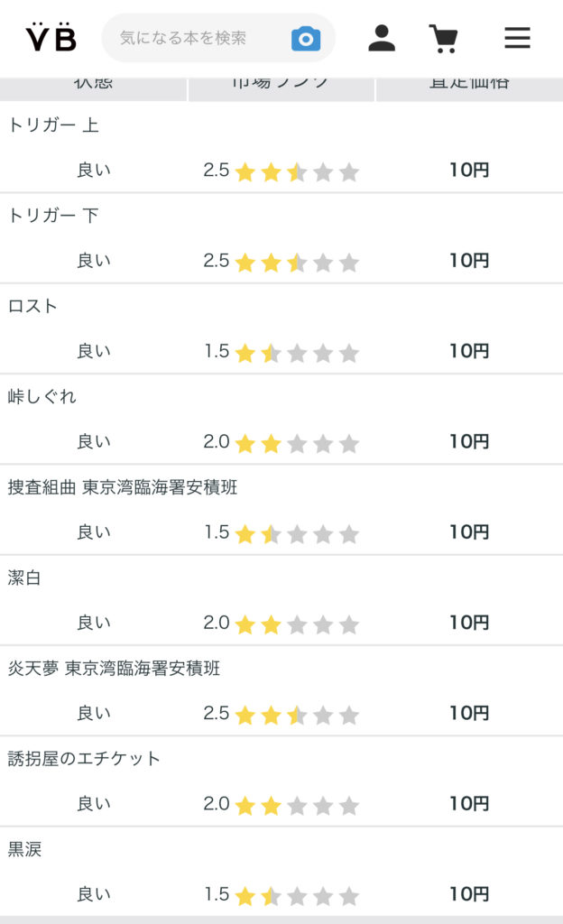Open the shopping cart icon
The width and height of the screenshot is (563, 924).
pos(443,38)
